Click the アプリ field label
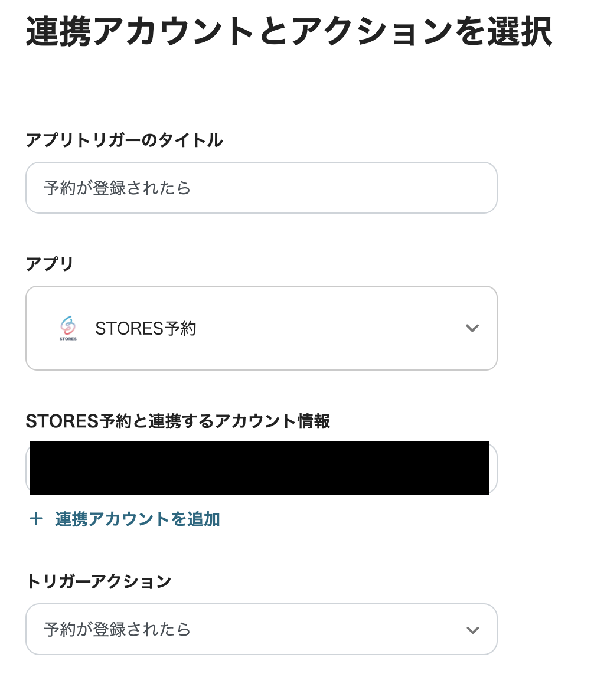594x700 pixels. (50, 264)
